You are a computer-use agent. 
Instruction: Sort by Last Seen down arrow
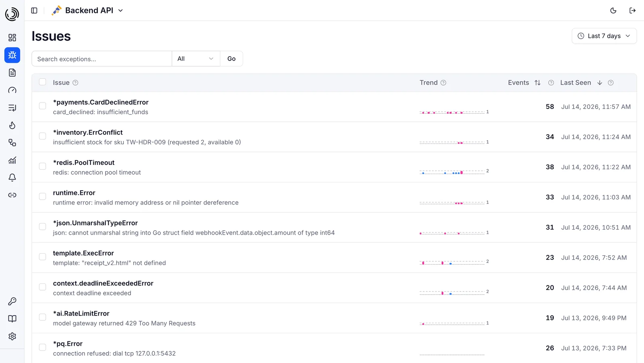tap(600, 83)
